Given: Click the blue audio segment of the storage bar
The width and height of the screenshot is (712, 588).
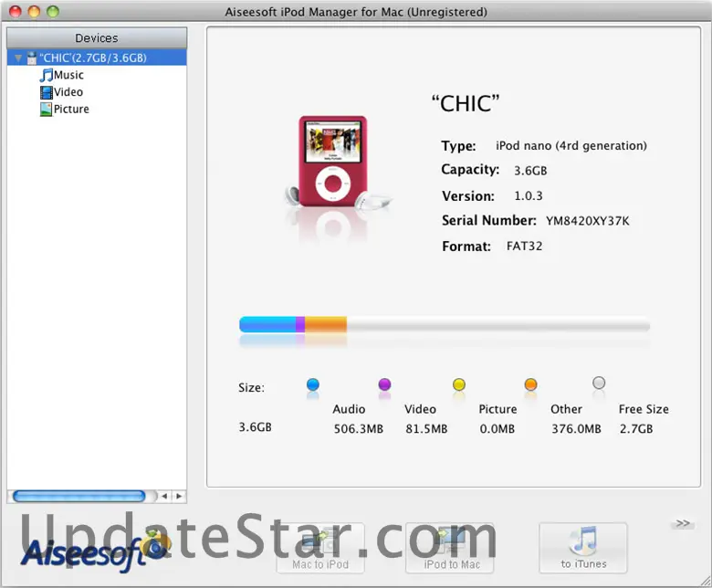Looking at the screenshot, I should tap(267, 325).
